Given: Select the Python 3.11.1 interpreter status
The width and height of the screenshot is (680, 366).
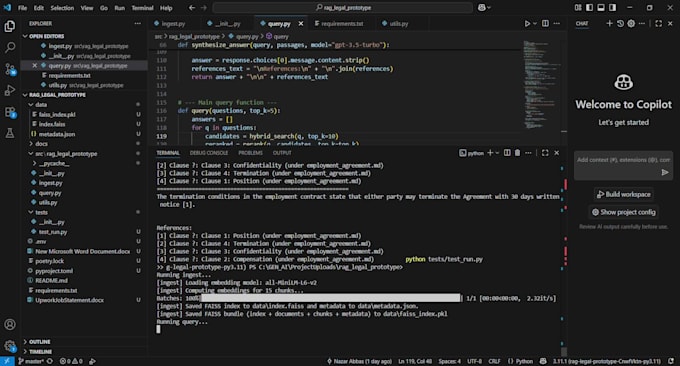Looking at the screenshot, I should tap(606, 361).
